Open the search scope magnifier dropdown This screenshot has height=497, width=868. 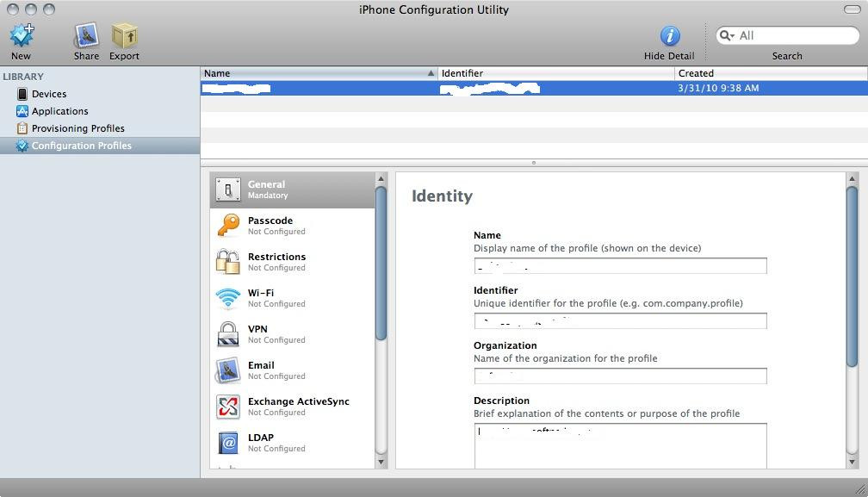pyautogui.click(x=726, y=35)
